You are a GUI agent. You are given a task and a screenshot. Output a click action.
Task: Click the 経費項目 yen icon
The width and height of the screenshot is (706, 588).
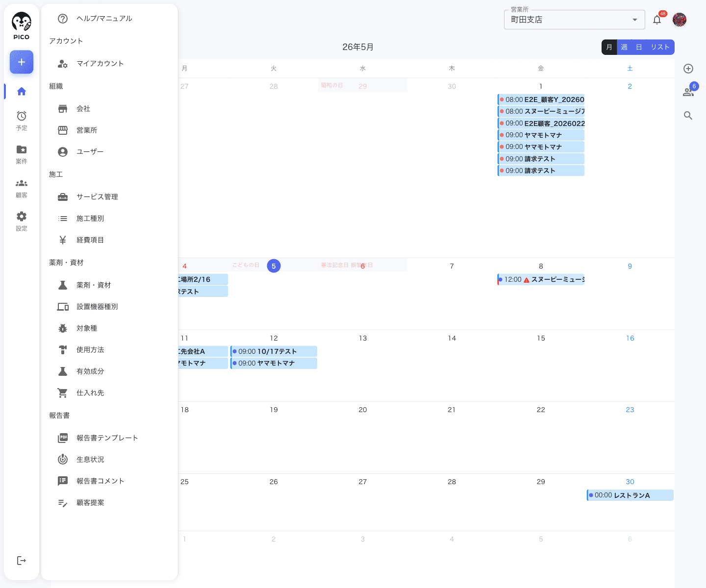pyautogui.click(x=63, y=240)
